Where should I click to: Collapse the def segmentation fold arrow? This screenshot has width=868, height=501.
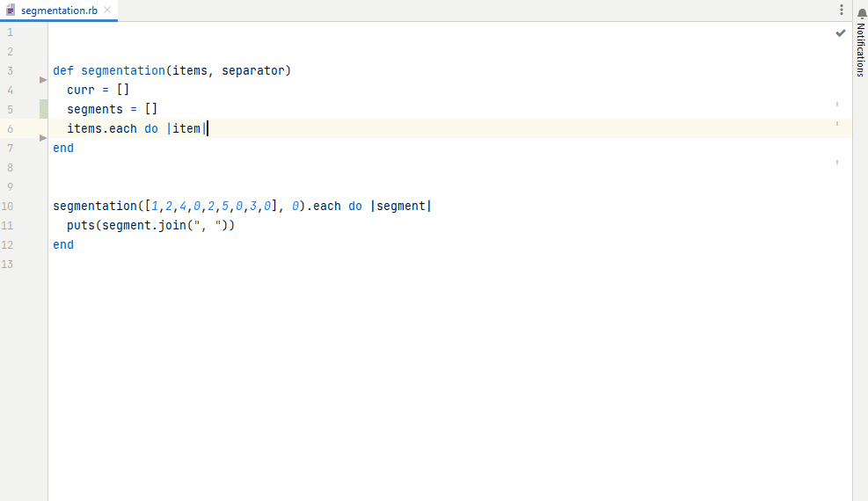(x=43, y=80)
